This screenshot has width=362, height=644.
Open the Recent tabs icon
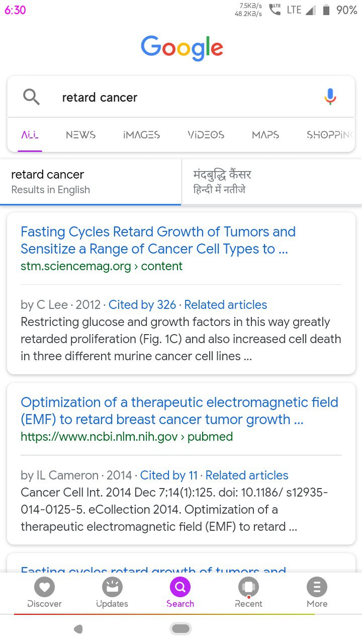pyautogui.click(x=248, y=587)
